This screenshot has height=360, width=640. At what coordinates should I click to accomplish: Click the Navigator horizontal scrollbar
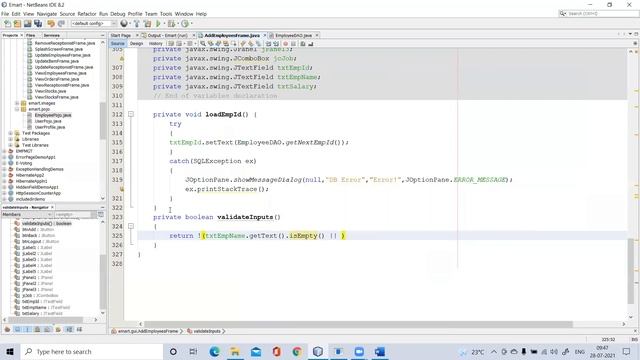pyautogui.click(x=46, y=320)
